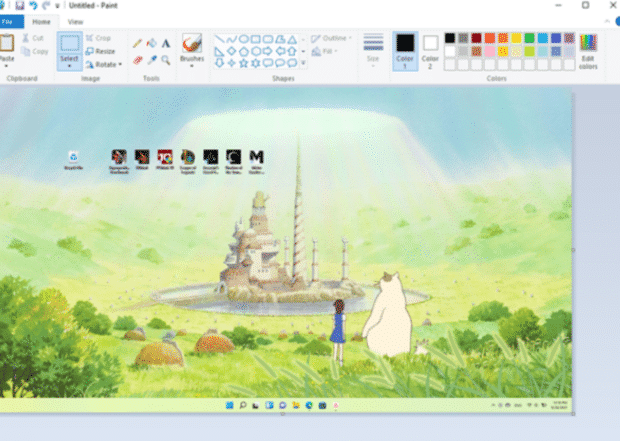Select the Oval callout shape
The image size is (620, 441).
pyautogui.click(x=280, y=63)
